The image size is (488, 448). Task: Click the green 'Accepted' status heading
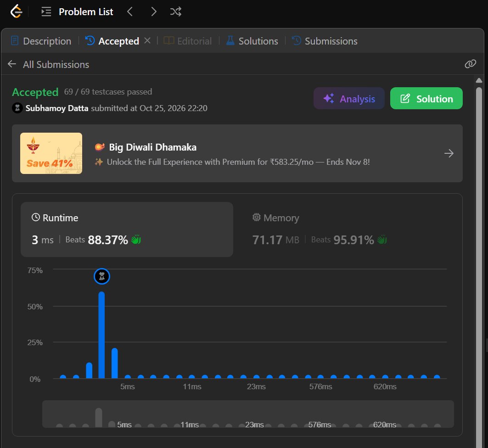pyautogui.click(x=35, y=92)
